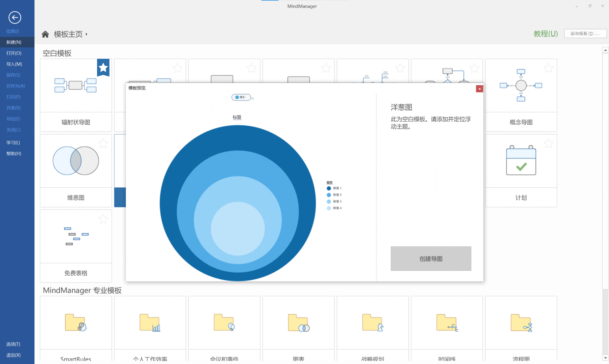The width and height of the screenshot is (609, 364).
Task: Choose 打印(P) in the sidebar
Action: click(13, 97)
